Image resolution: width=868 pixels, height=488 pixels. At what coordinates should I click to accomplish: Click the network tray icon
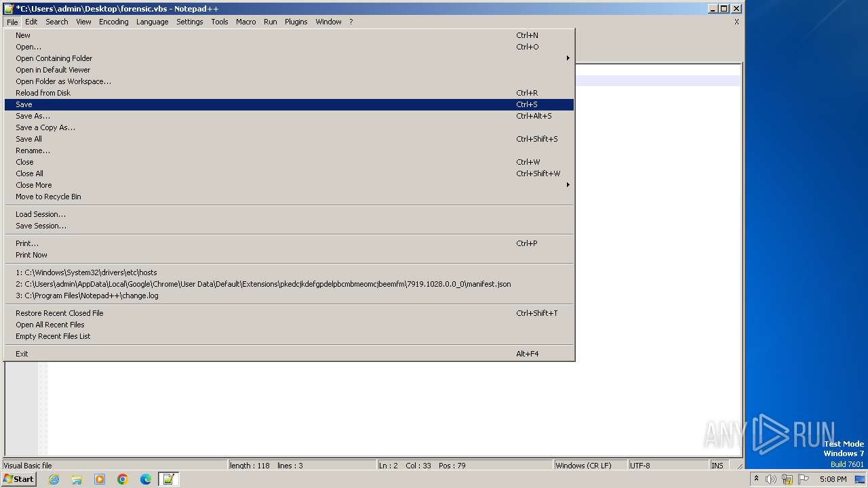coord(787,479)
